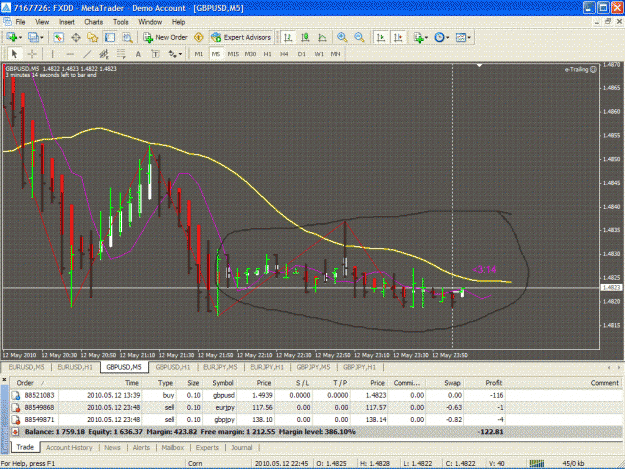Sort orders by Swap column header
This screenshot has width=625, height=469.
pos(445,383)
